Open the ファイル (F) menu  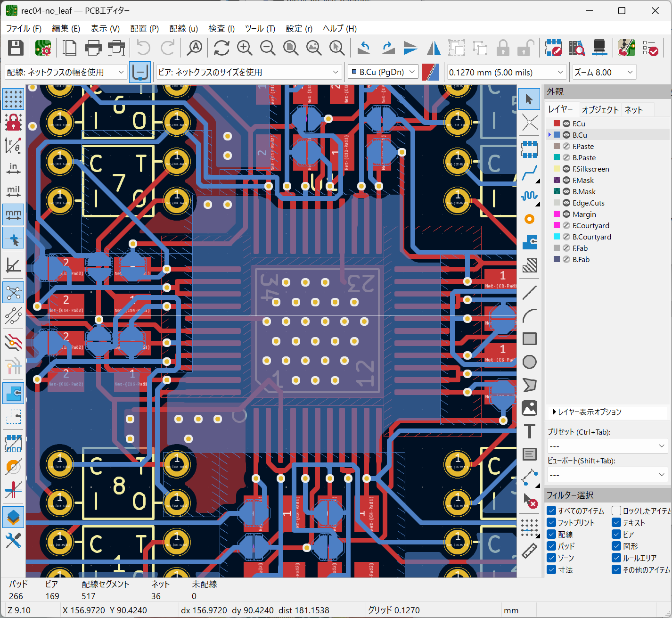point(24,28)
